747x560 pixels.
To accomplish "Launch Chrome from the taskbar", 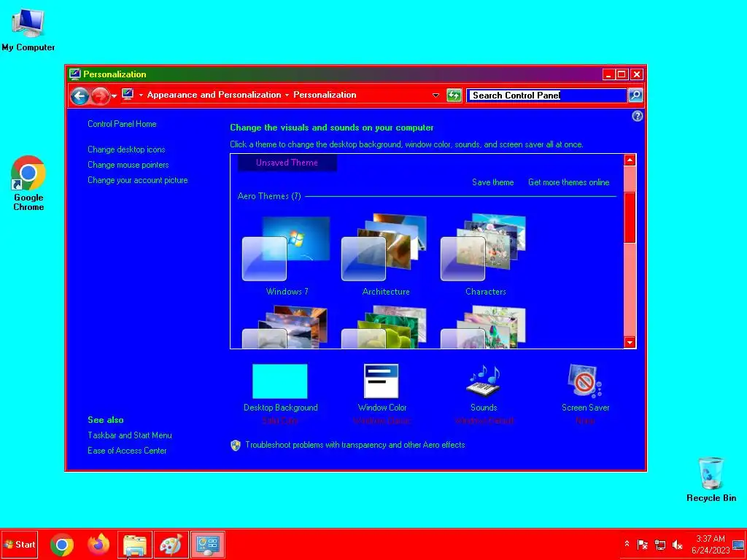I will pyautogui.click(x=62, y=545).
